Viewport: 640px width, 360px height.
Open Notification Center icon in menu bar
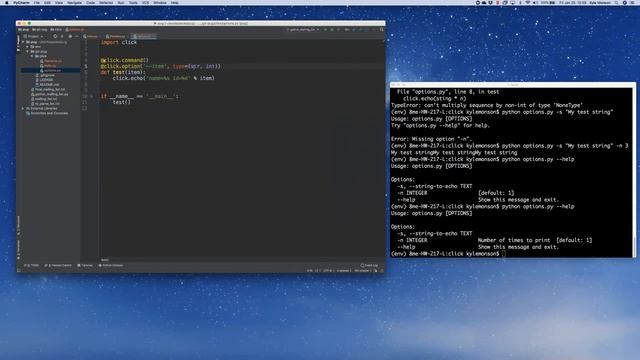(632, 3)
